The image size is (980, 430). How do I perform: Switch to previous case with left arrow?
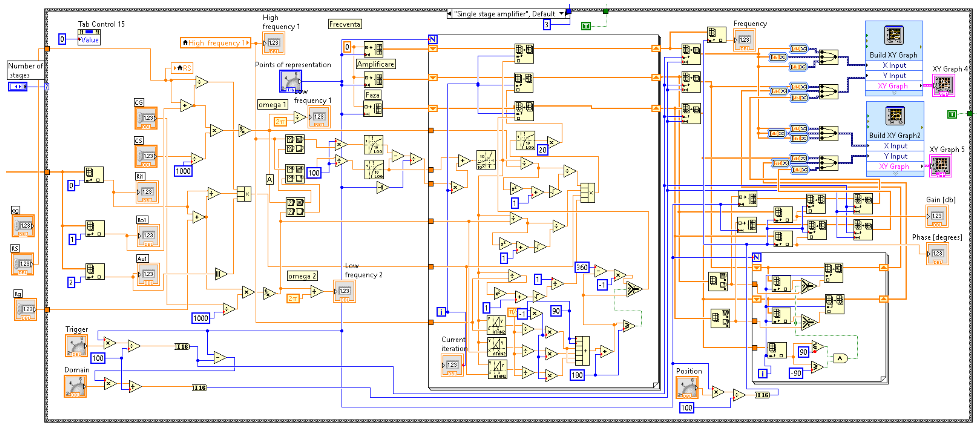click(450, 14)
